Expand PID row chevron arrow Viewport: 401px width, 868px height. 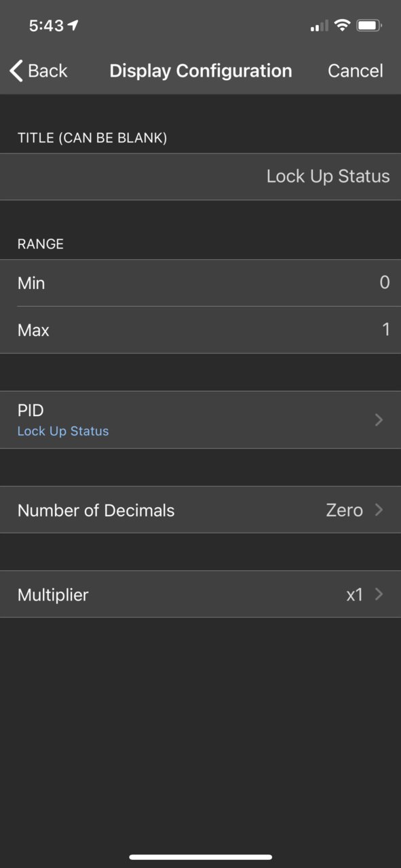379,420
